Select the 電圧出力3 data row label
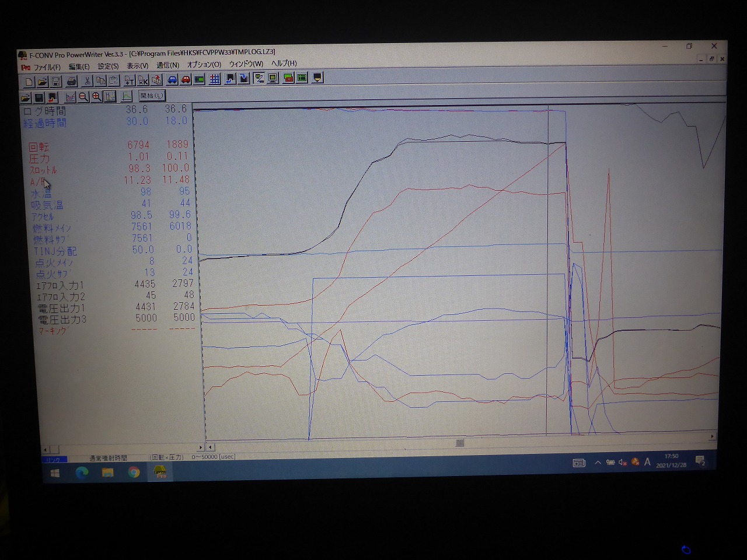Screen dimensions: 747x560 62,320
